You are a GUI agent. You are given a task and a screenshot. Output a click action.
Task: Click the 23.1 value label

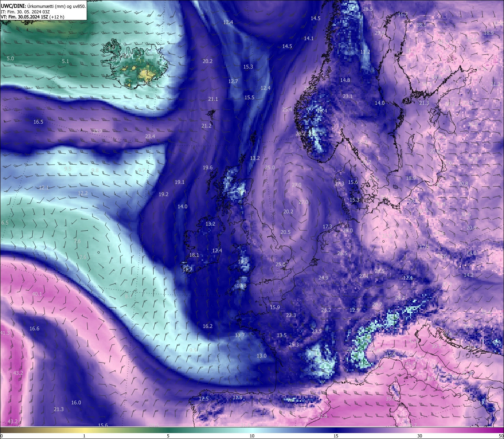tap(348, 96)
